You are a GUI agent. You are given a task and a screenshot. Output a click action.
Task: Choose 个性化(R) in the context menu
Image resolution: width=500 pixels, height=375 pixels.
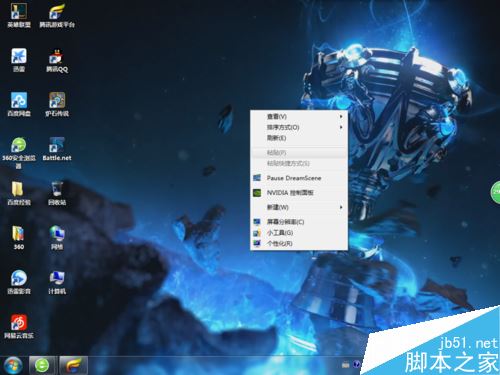299,243
